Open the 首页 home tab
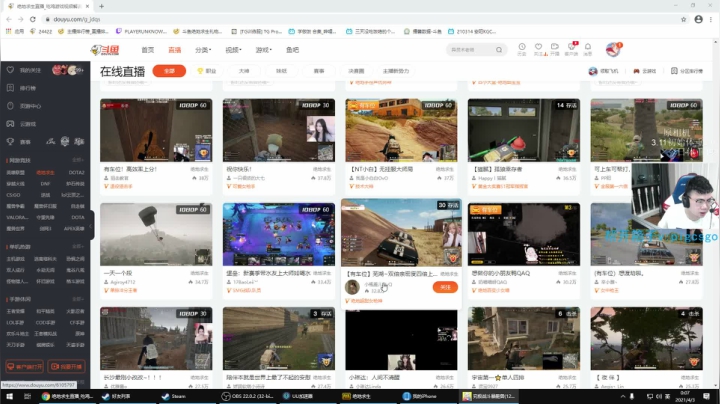This screenshot has width=720, height=404. pos(147,50)
